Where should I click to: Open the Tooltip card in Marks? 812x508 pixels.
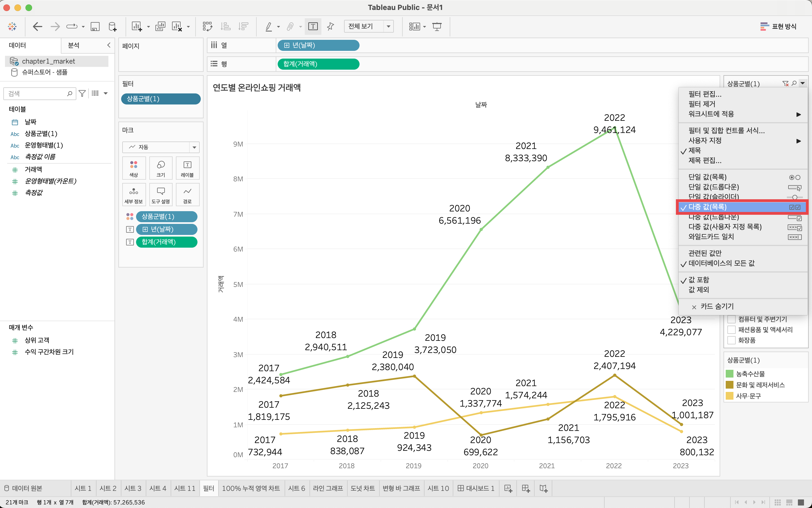tap(161, 195)
